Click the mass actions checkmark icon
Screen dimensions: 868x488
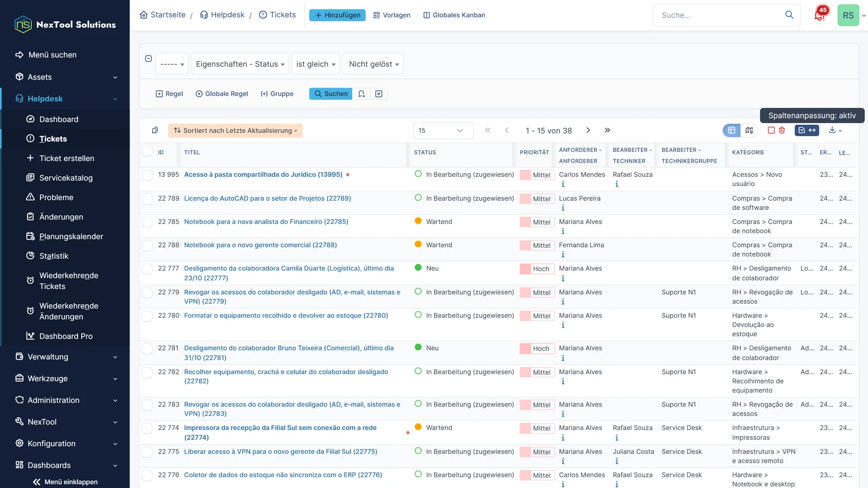click(801, 130)
